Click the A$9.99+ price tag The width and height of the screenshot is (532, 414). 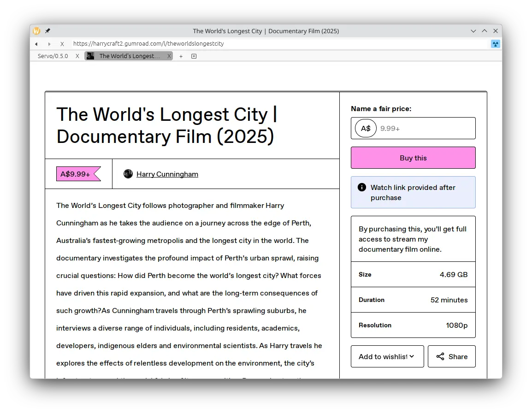point(78,174)
